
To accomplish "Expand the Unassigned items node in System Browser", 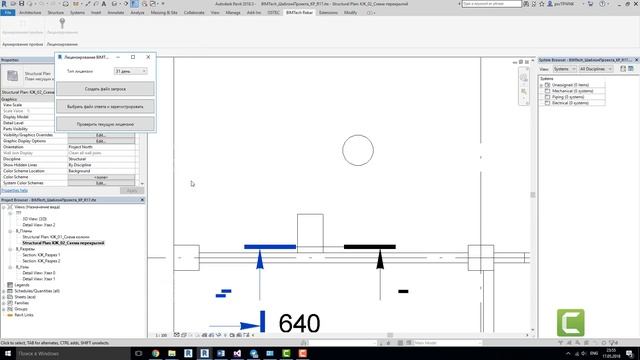I will [x=542, y=85].
